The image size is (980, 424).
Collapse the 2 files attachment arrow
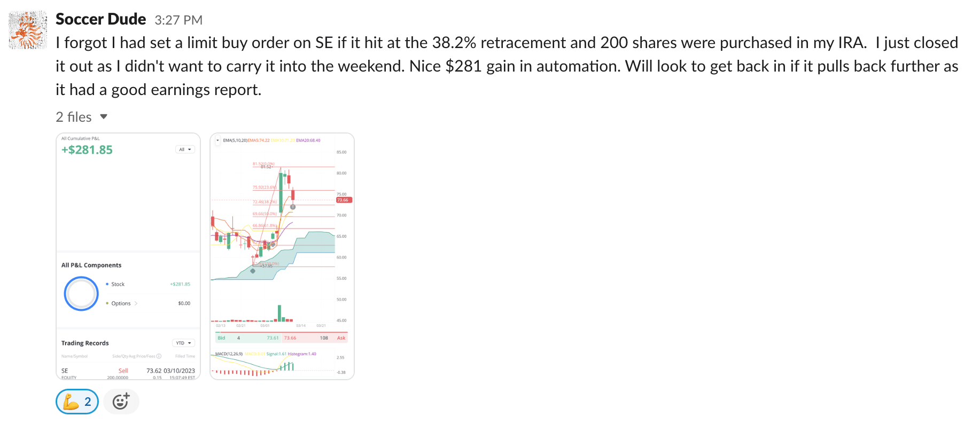(x=104, y=116)
